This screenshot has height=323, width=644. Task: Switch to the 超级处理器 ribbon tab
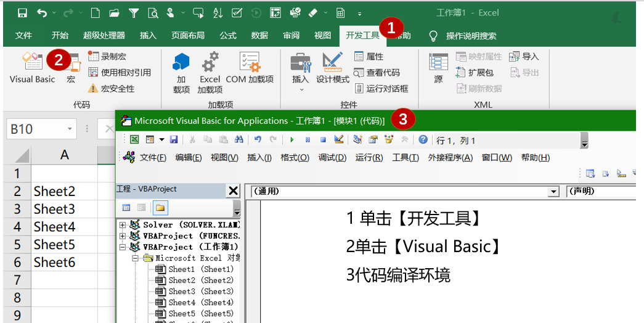pos(104,36)
